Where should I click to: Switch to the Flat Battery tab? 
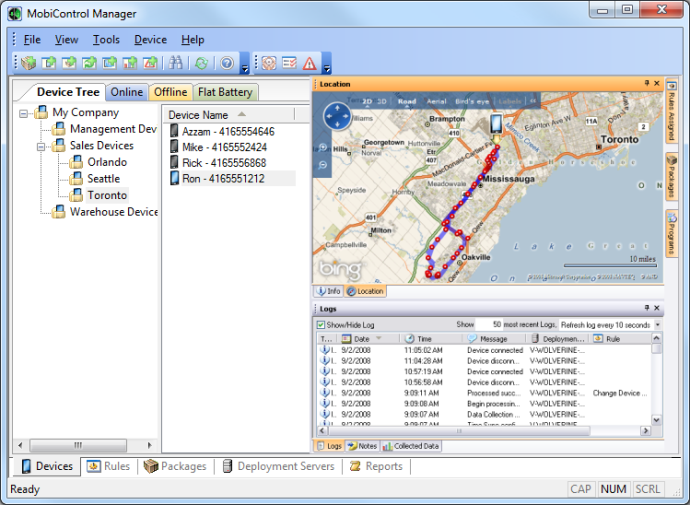225,92
